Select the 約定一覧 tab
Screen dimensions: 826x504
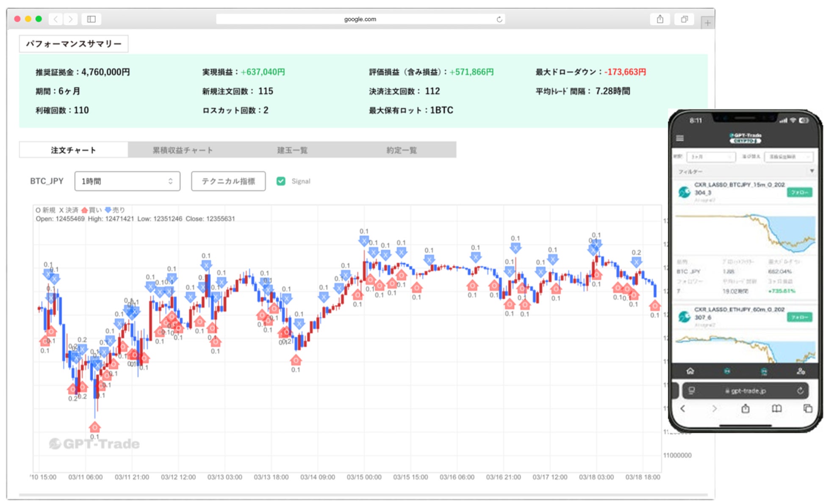401,150
